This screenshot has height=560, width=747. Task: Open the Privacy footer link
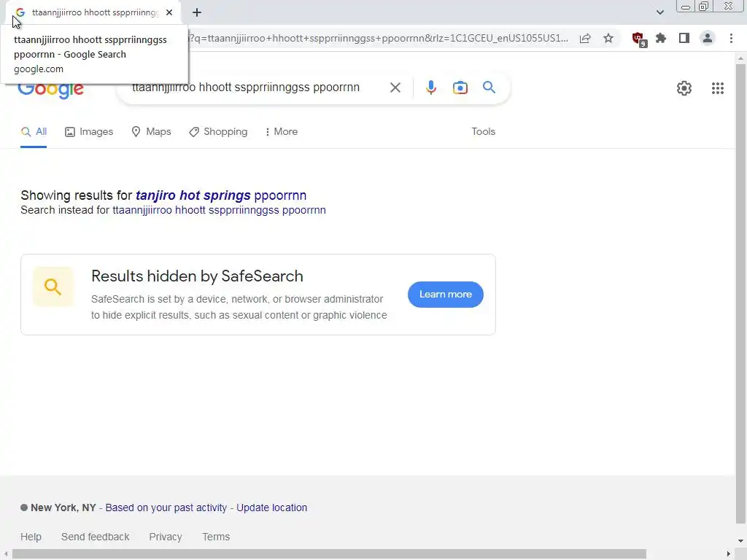point(166,537)
